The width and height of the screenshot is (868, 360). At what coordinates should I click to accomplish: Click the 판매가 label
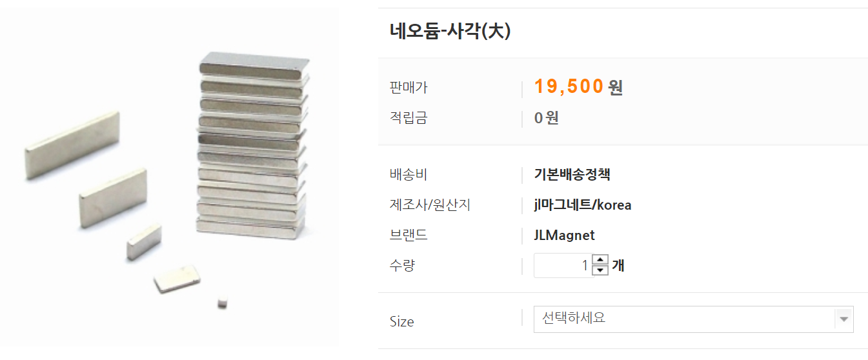coord(409,88)
